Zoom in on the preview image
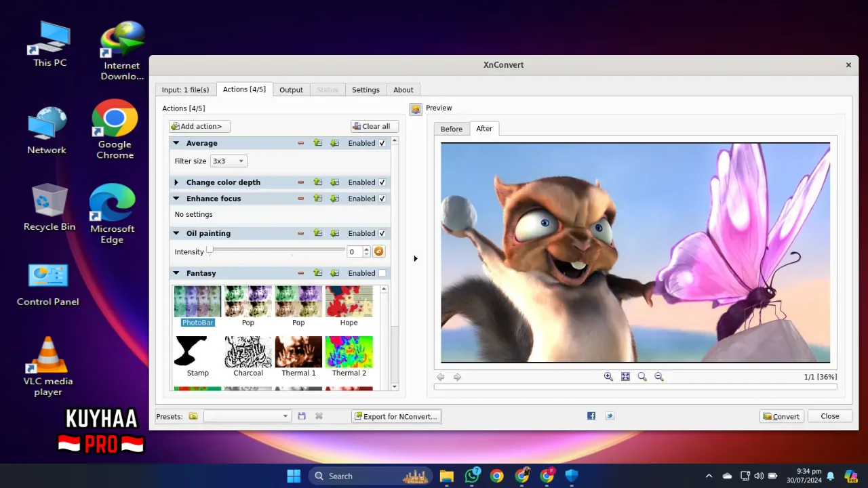The height and width of the screenshot is (488, 868). pos(608,377)
